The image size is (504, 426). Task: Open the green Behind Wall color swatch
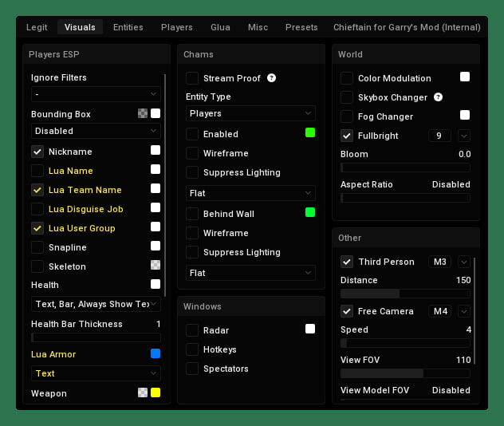pos(309,213)
